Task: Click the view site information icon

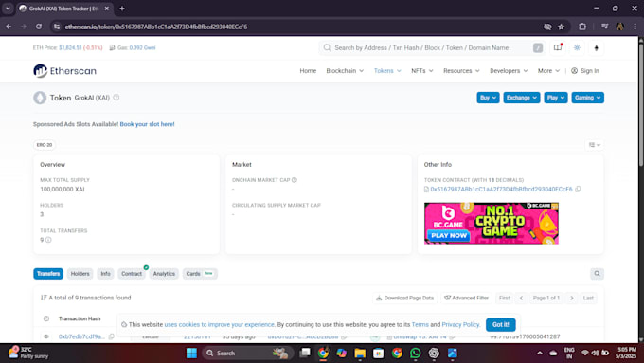Action: coord(57,27)
